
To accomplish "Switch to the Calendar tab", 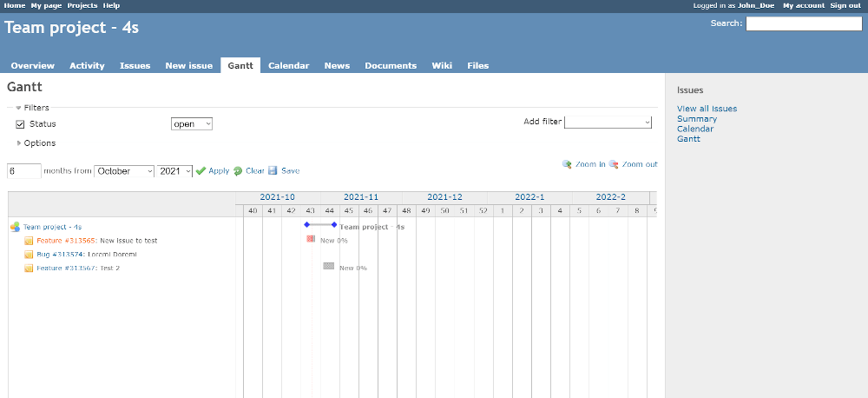I will click(x=288, y=66).
